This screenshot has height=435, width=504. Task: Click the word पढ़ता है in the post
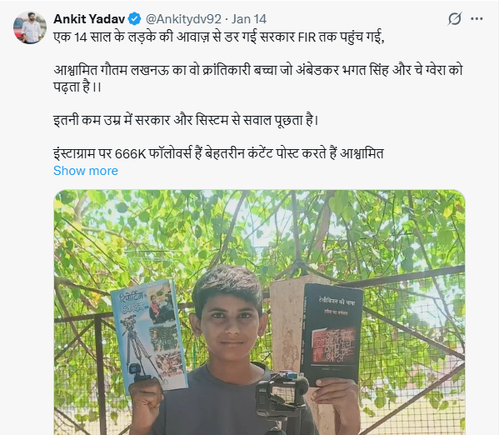(x=72, y=87)
